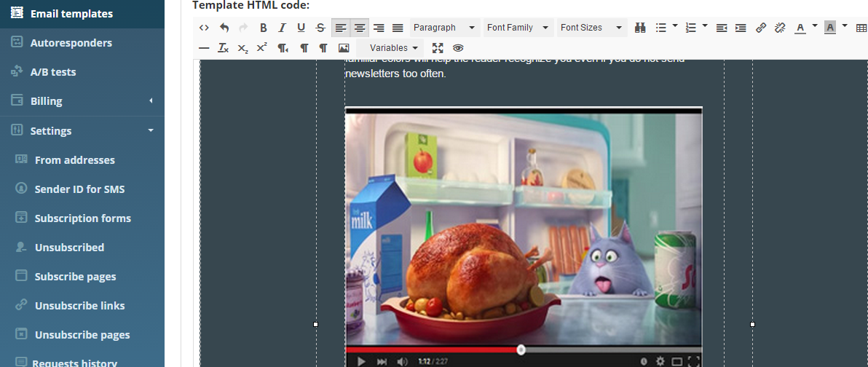Apply subscript formatting
Screen dimensions: 868x367
(x=242, y=48)
